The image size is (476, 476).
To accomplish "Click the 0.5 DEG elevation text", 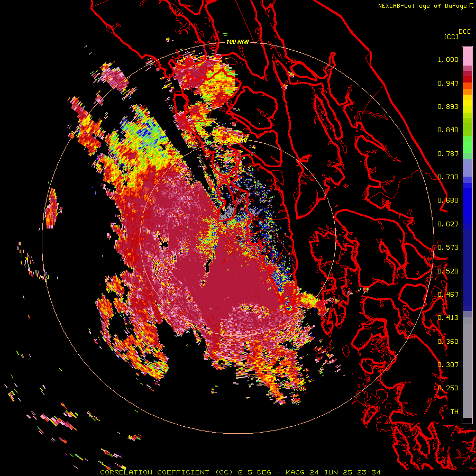I will (x=255, y=472).
